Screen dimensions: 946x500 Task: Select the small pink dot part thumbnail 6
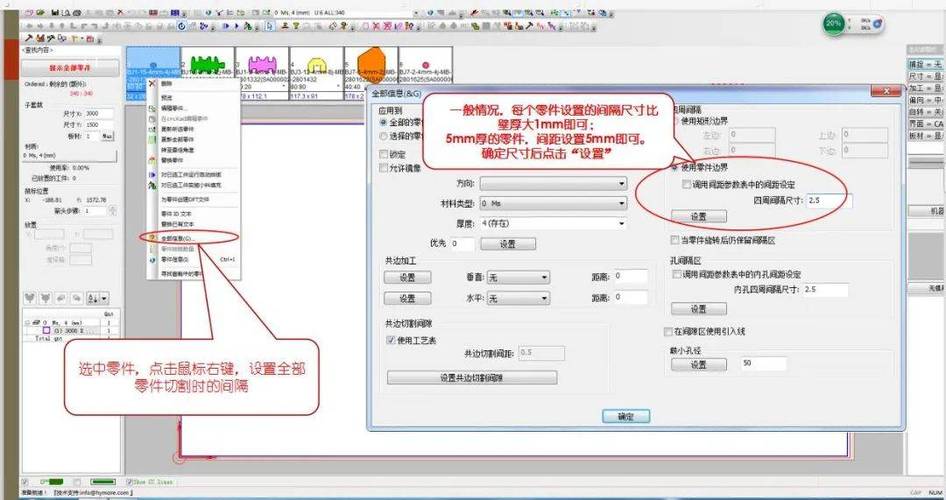[x=425, y=65]
